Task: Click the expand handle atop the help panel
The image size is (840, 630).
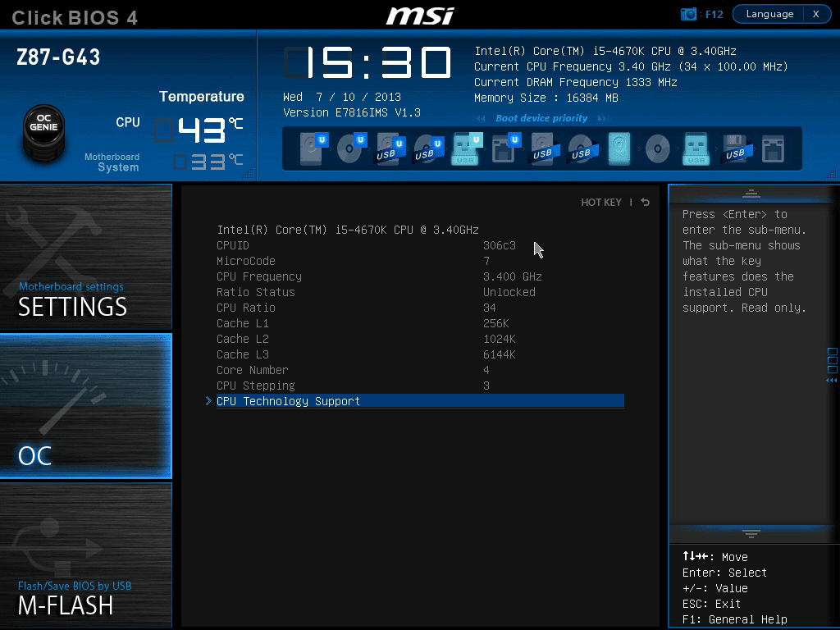Action: point(751,194)
